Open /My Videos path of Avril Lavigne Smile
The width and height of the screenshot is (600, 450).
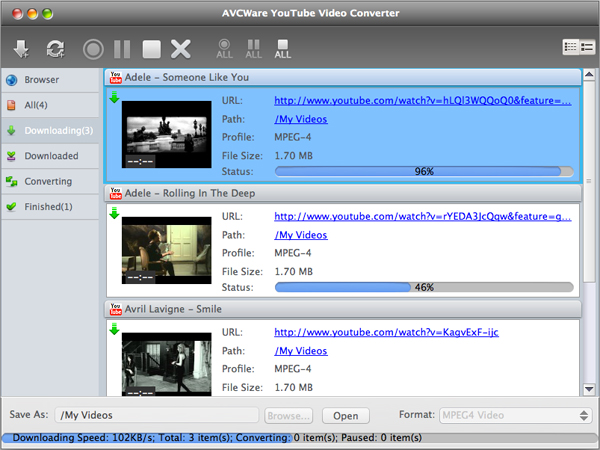point(301,351)
